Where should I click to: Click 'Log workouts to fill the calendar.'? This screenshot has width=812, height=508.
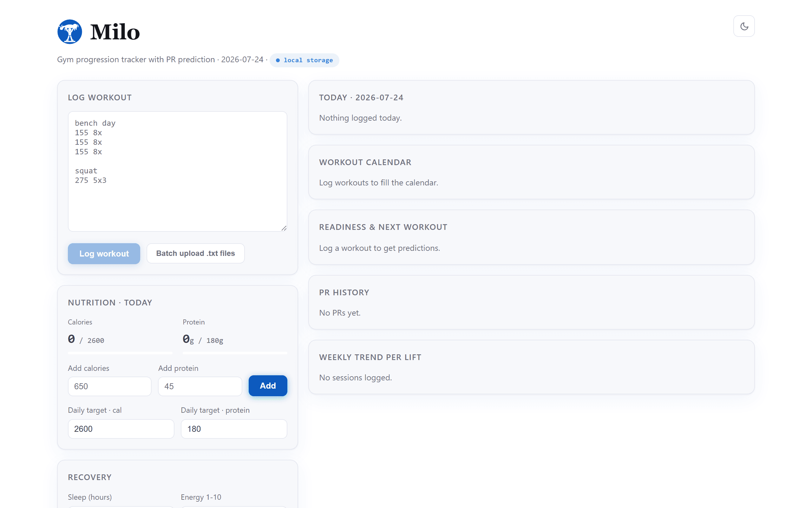378,183
